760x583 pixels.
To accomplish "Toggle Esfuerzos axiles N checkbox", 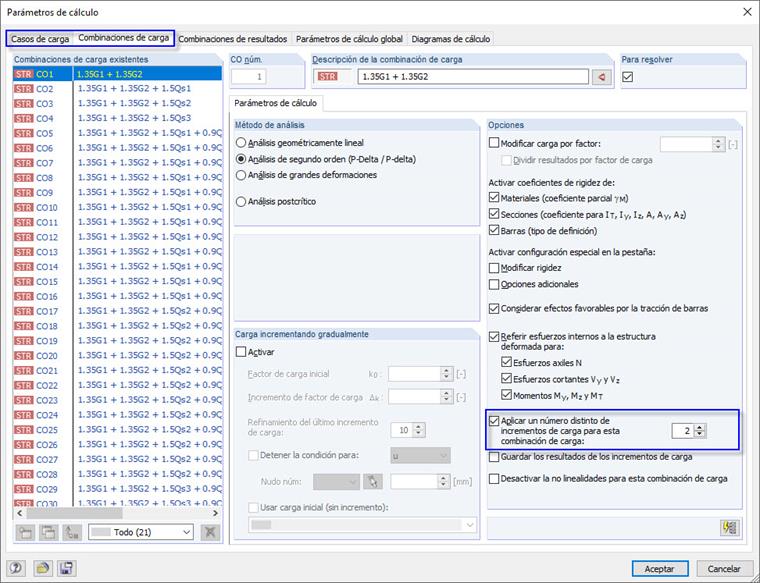I will [x=507, y=362].
